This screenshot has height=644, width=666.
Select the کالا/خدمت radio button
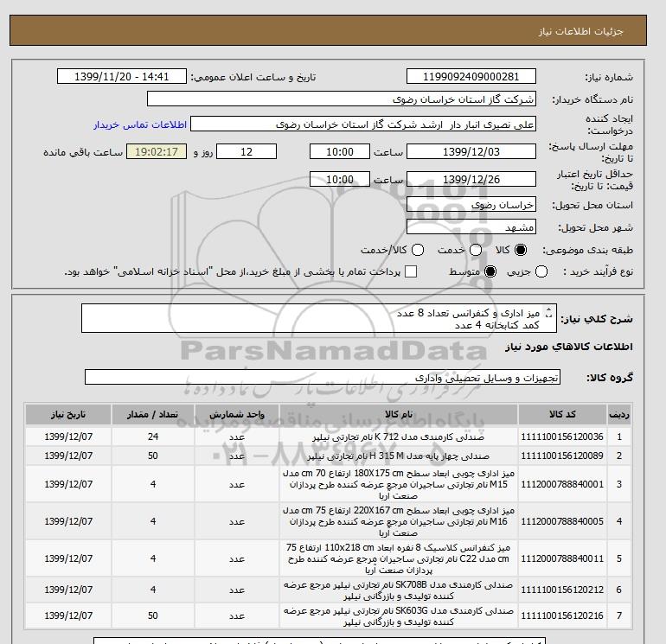coord(418,250)
